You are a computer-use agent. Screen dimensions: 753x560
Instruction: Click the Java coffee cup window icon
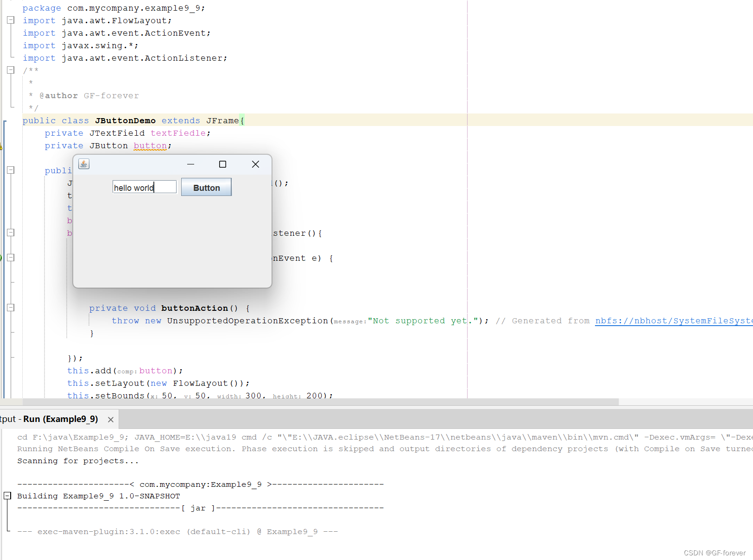coord(84,164)
